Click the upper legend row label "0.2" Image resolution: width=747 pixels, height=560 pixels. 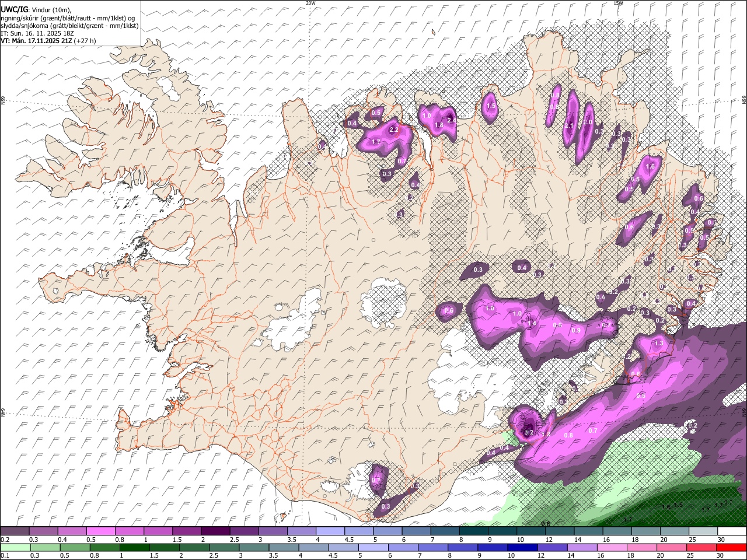pyautogui.click(x=5, y=540)
